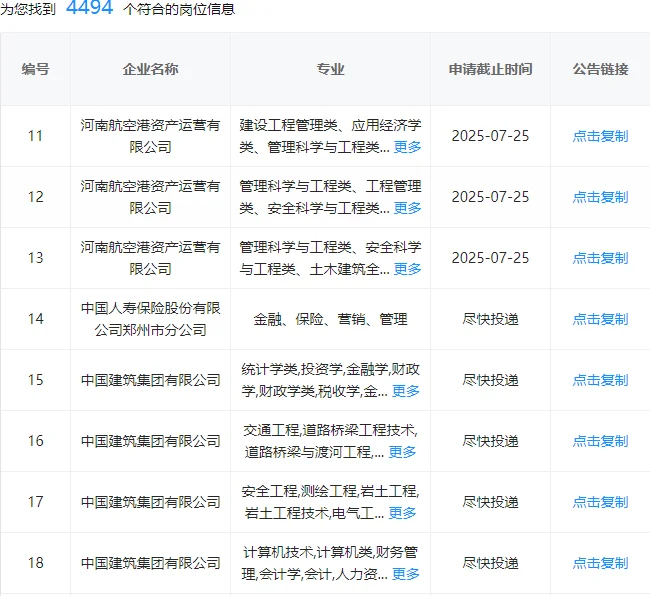The width and height of the screenshot is (650, 596).
Task: Expand 更多 majors in row 12
Action: pyautogui.click(x=407, y=208)
